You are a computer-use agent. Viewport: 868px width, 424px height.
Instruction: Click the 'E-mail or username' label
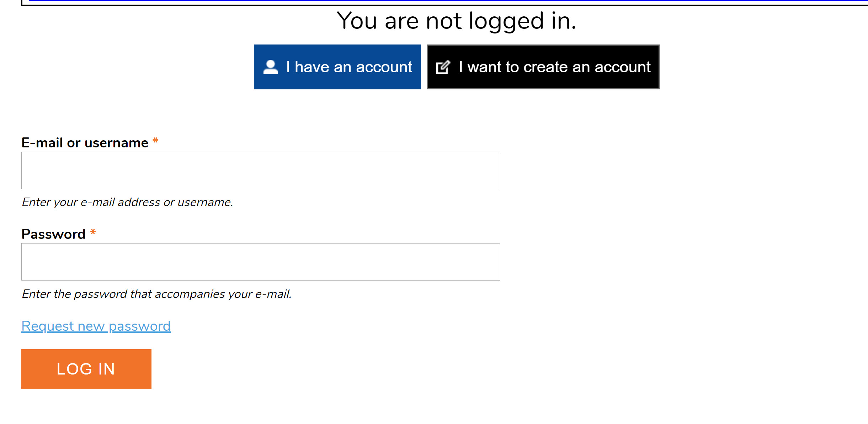pyautogui.click(x=85, y=143)
